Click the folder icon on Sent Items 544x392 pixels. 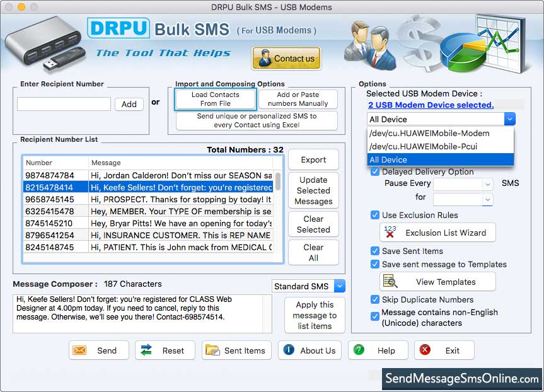point(212,350)
